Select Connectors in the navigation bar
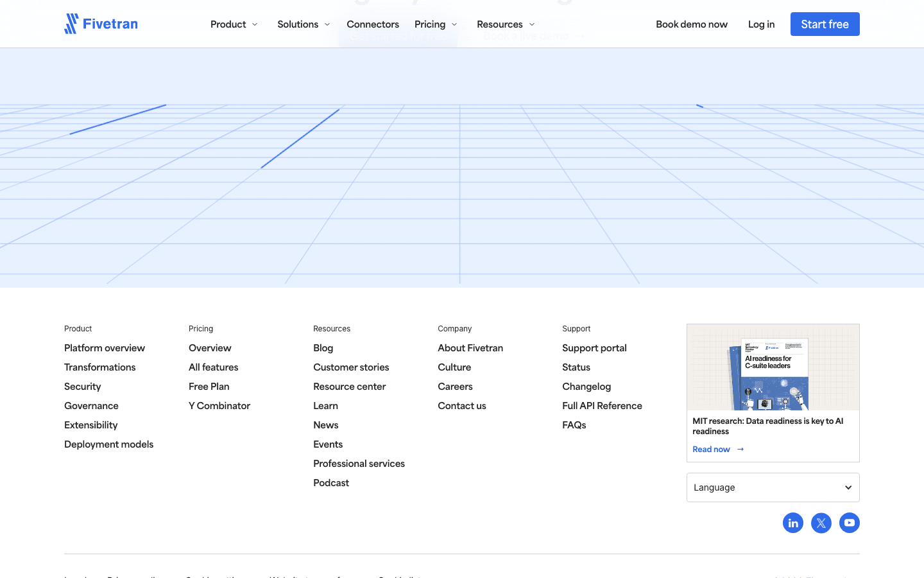 (x=373, y=24)
